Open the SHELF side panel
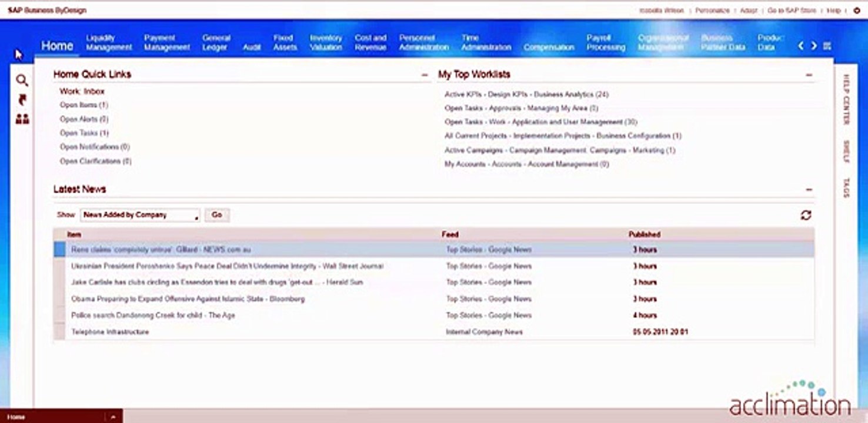This screenshot has height=423, width=868. [846, 152]
